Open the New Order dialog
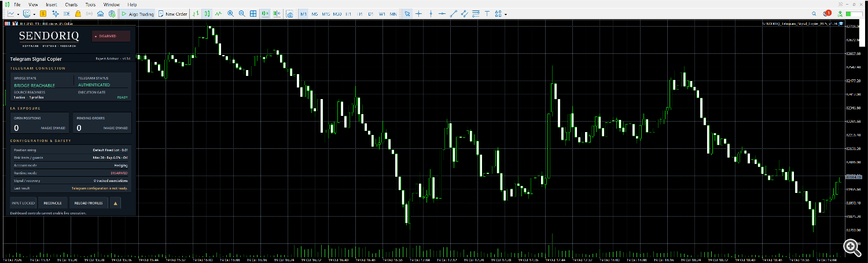This screenshot has height=263, width=868. tap(172, 13)
